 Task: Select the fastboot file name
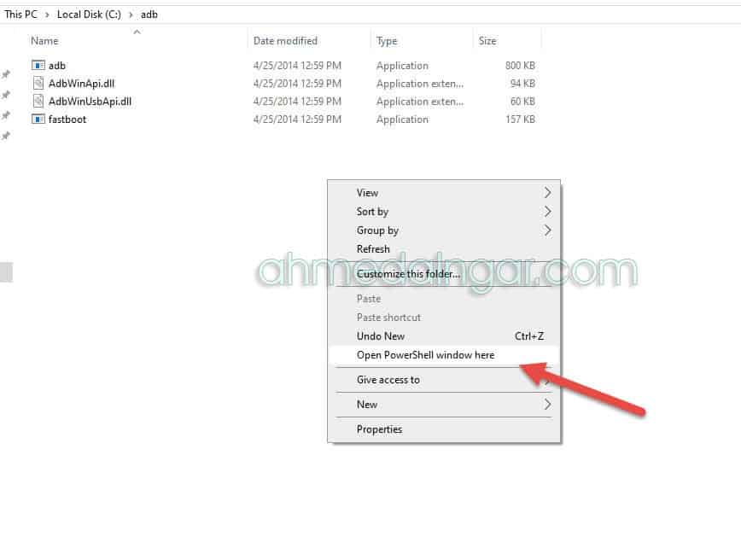point(67,120)
